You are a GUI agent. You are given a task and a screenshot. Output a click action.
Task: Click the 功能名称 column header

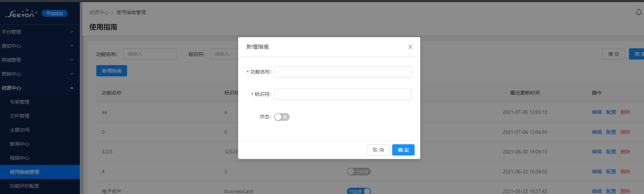[x=112, y=93]
